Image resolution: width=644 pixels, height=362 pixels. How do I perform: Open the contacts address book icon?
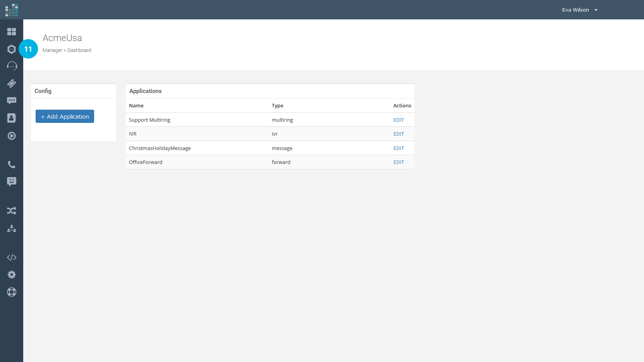(12, 118)
